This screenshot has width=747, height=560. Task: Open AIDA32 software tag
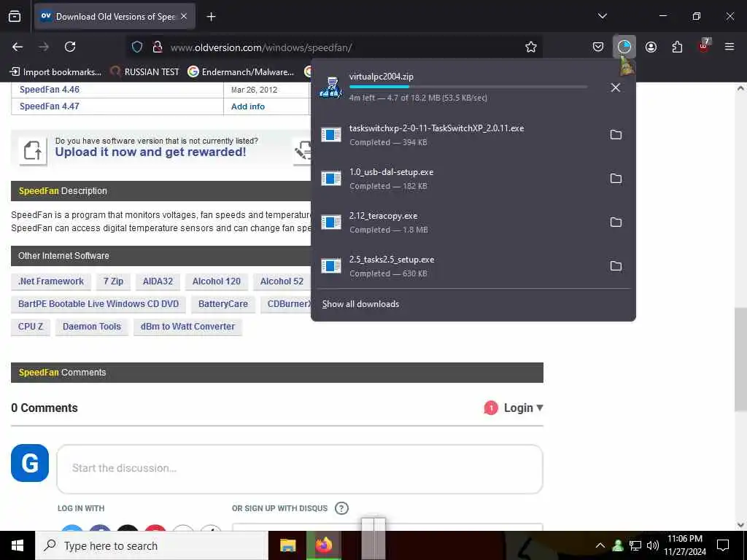click(158, 281)
